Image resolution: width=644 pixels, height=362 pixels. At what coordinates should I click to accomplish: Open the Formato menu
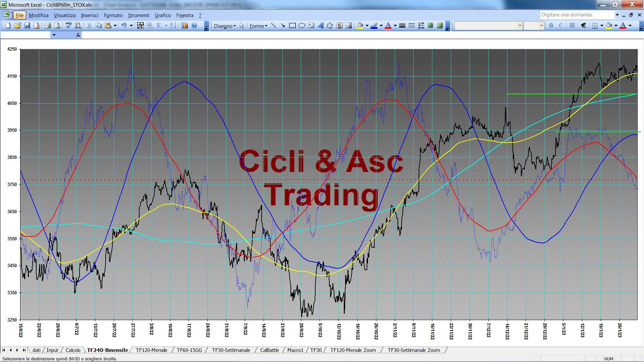(x=113, y=15)
